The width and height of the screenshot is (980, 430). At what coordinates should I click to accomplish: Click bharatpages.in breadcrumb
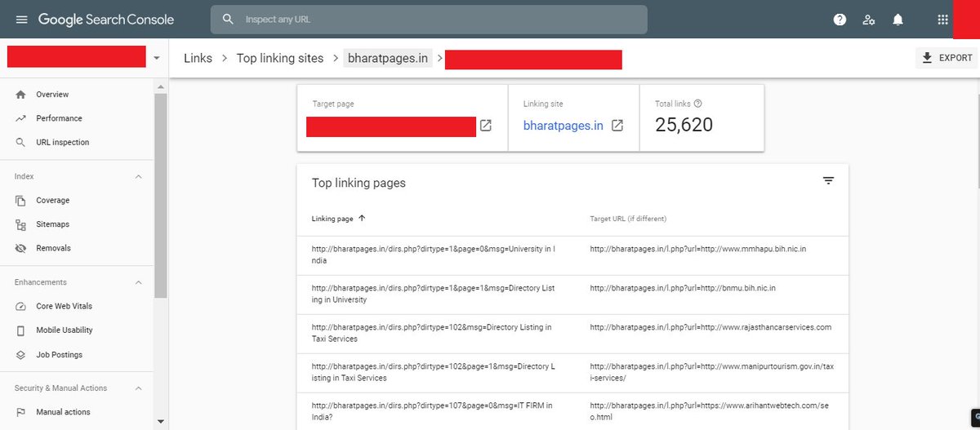click(388, 59)
